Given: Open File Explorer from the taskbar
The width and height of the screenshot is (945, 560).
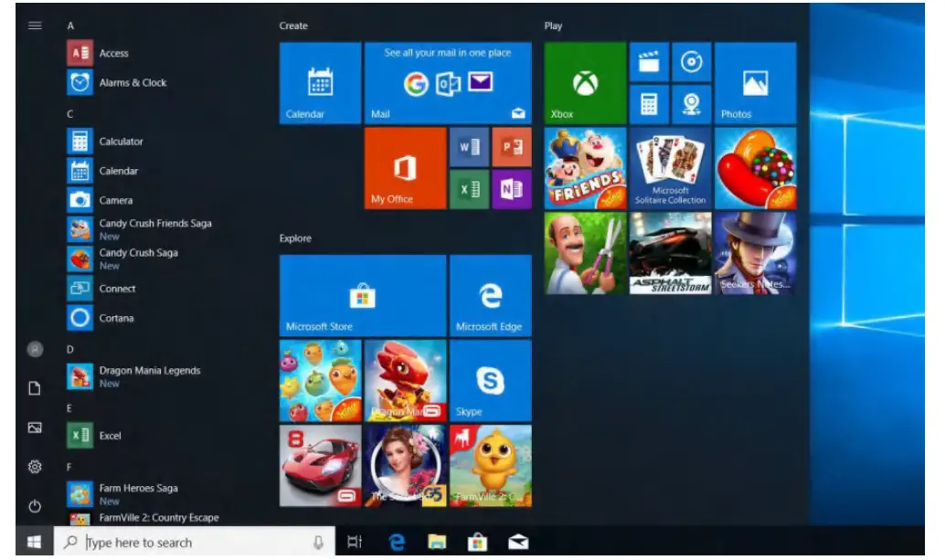Looking at the screenshot, I should [x=437, y=542].
